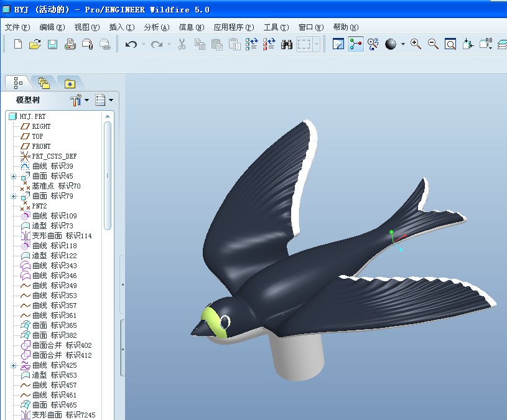Redo the last undone action
Screen dimensions: 507x420
(157, 44)
